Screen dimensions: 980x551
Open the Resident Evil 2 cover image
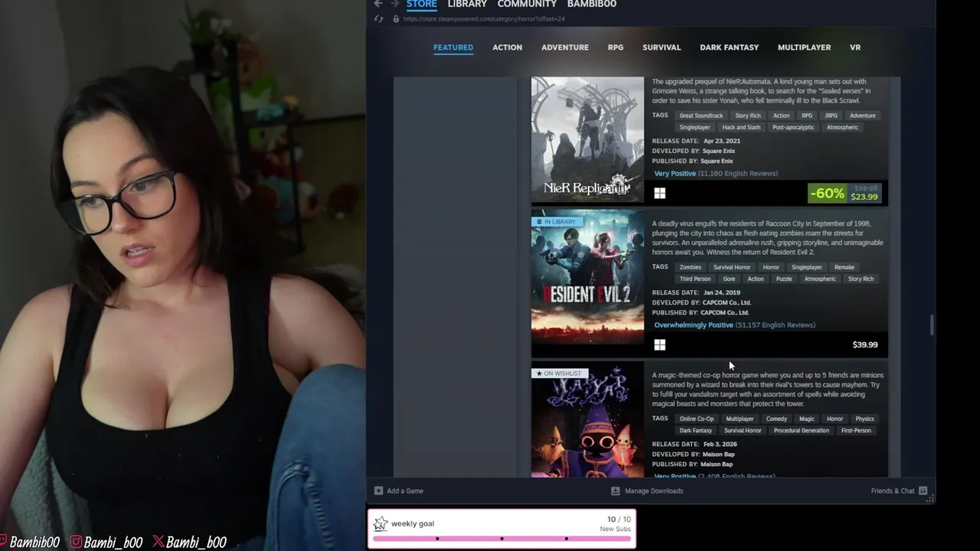(x=587, y=277)
